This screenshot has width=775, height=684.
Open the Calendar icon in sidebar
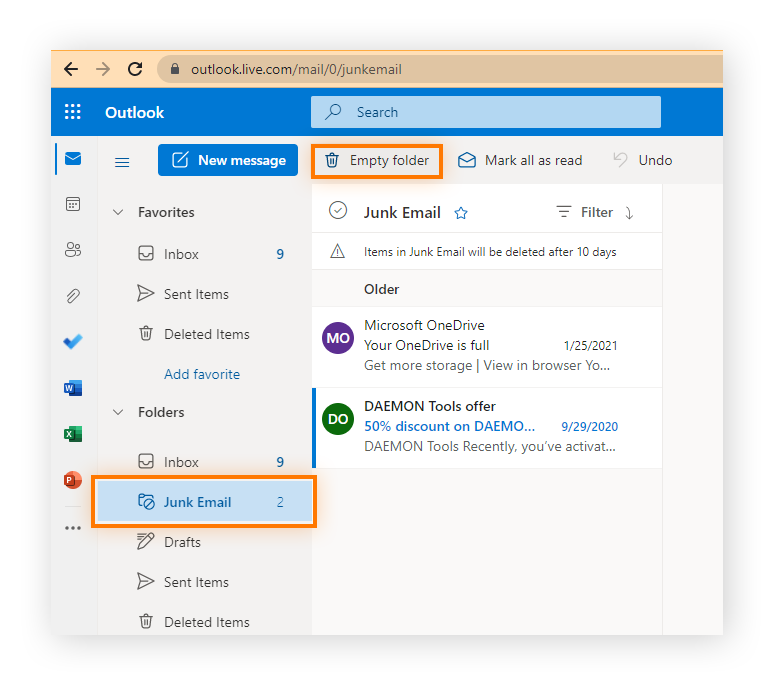[73, 204]
